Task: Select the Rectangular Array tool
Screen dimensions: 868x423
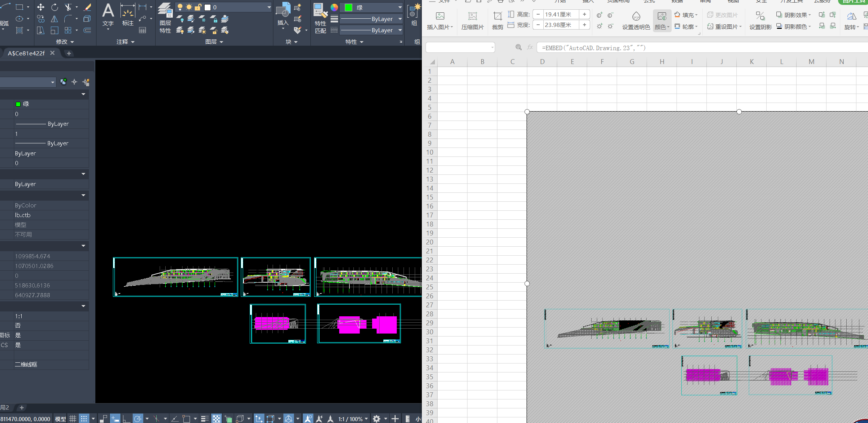Action: click(68, 30)
